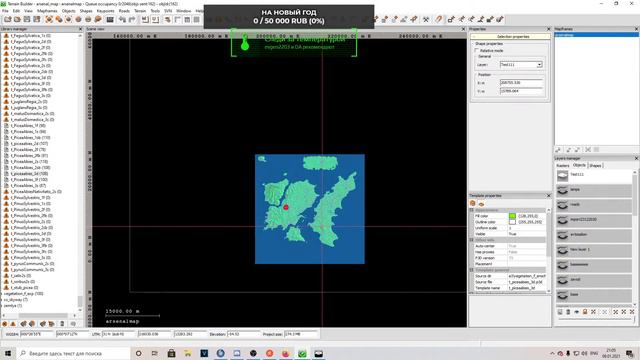
Task: Click the last icon in Library manager bottom toolbar
Action: 73,324
